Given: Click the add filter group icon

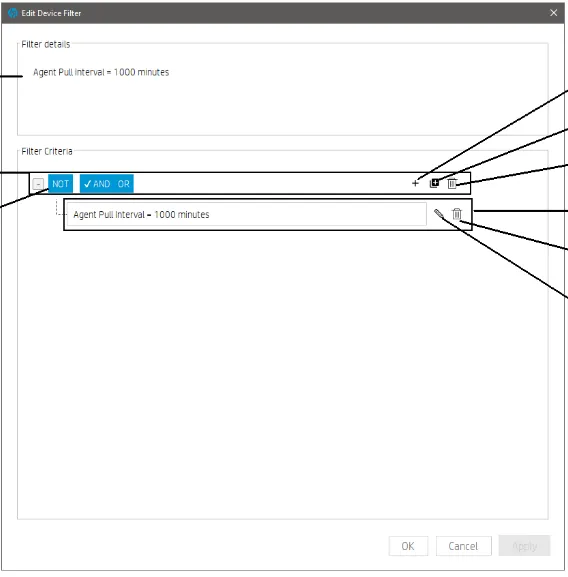Looking at the screenshot, I should click(434, 183).
